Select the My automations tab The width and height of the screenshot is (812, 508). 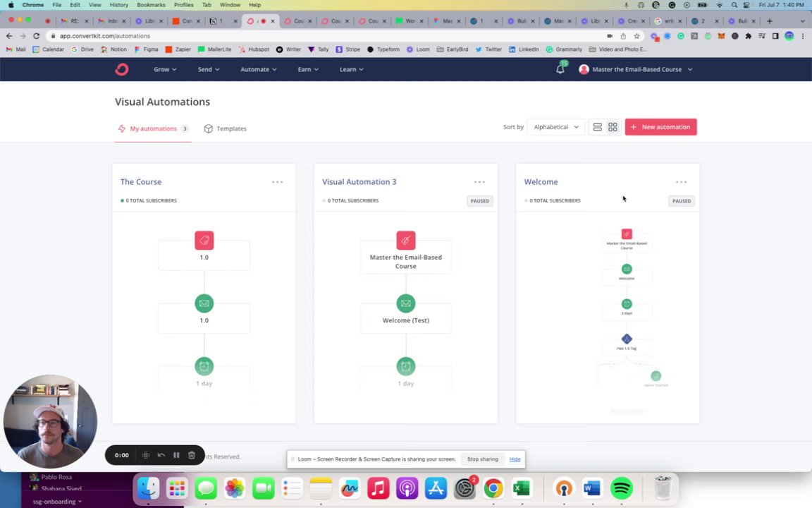[x=153, y=128]
